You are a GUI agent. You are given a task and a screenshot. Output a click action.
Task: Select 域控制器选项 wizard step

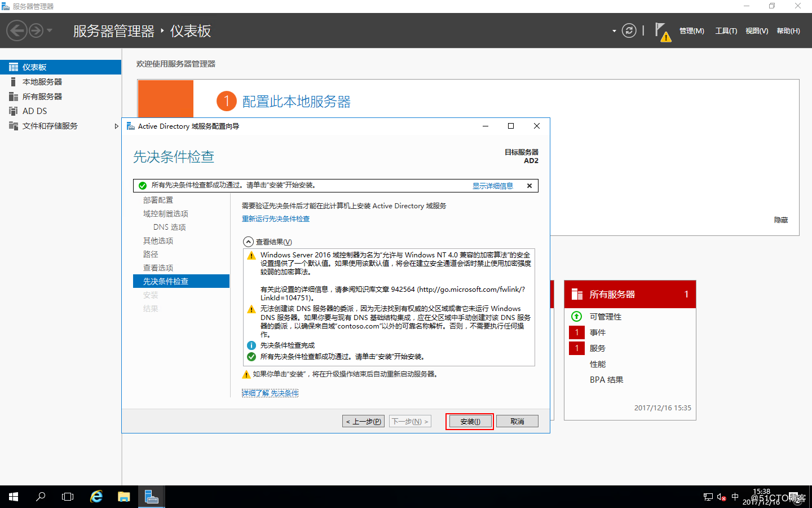(166, 214)
